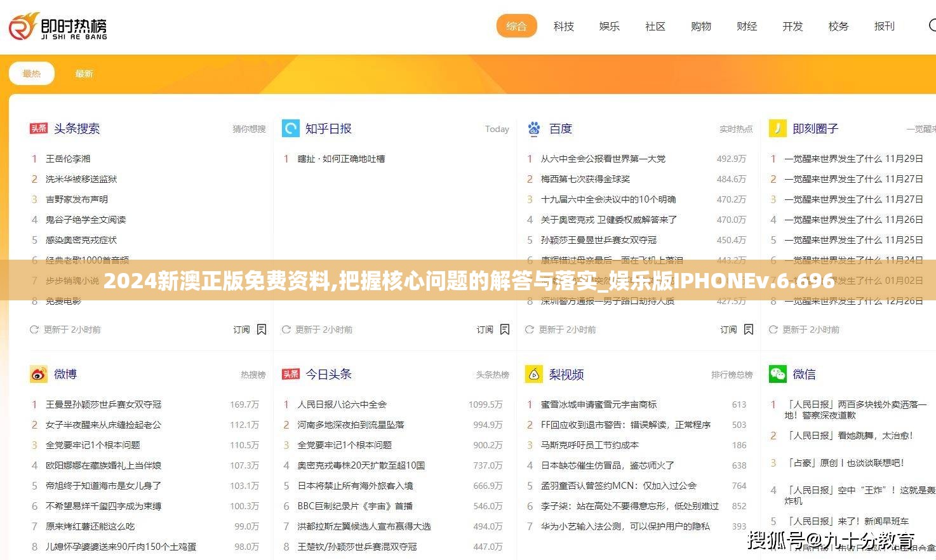Switch to the 校务 category

(838, 26)
